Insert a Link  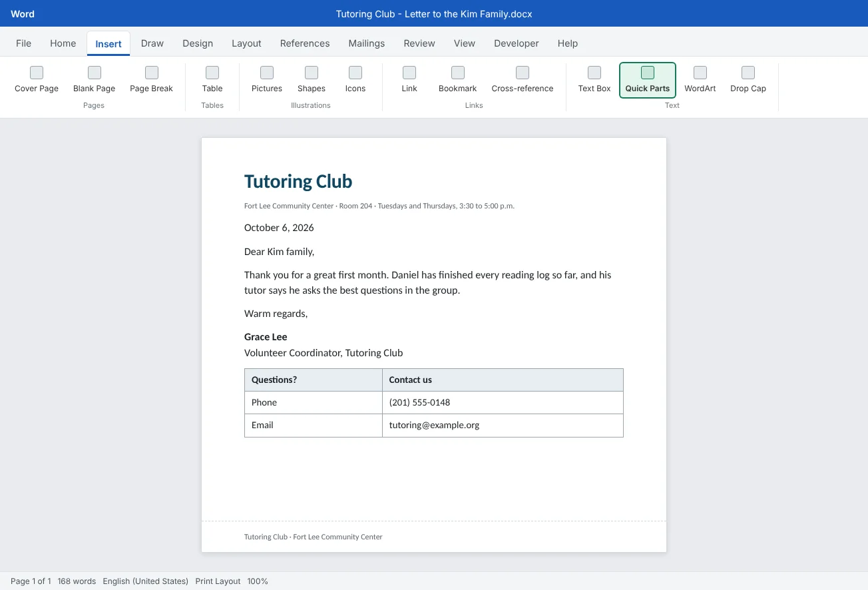(409, 80)
